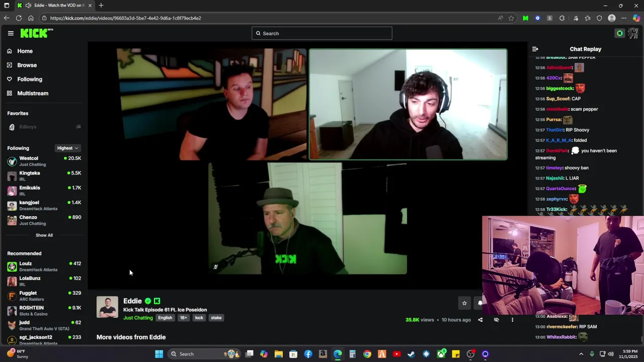Select the 18+ tag
Image resolution: width=644 pixels, height=362 pixels.
(183, 318)
